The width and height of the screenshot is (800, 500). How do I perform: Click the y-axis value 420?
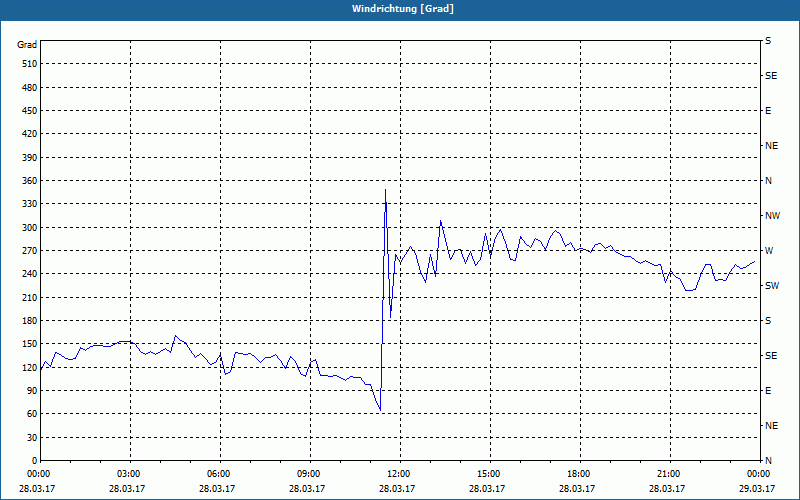coord(30,134)
